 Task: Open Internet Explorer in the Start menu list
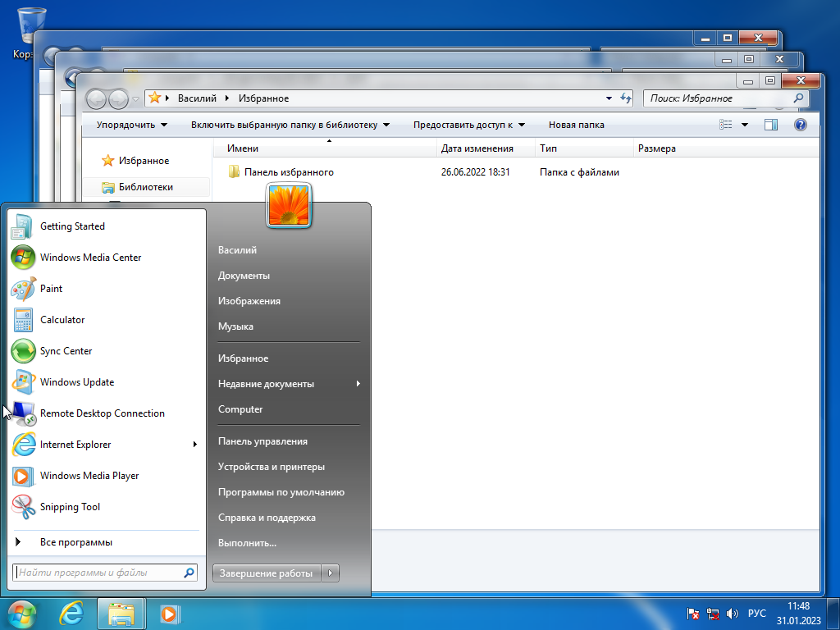[x=106, y=444]
